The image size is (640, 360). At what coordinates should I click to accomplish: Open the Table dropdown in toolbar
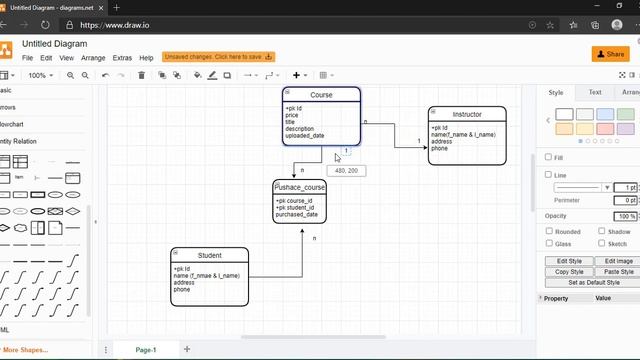click(x=327, y=75)
